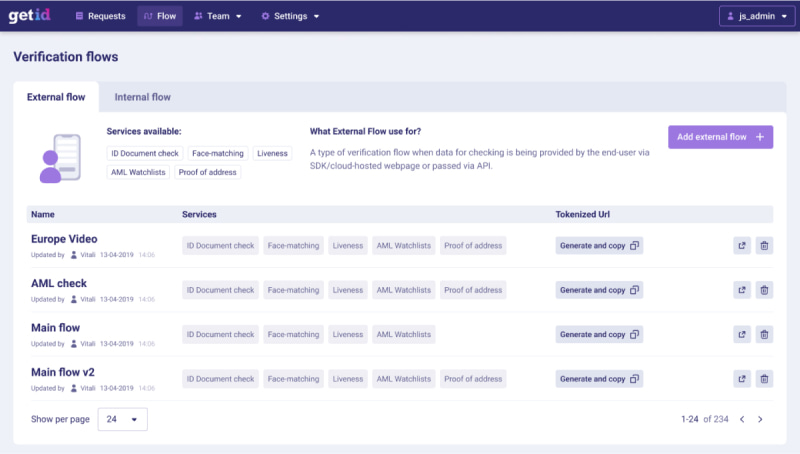Click the getid logo

(x=29, y=15)
